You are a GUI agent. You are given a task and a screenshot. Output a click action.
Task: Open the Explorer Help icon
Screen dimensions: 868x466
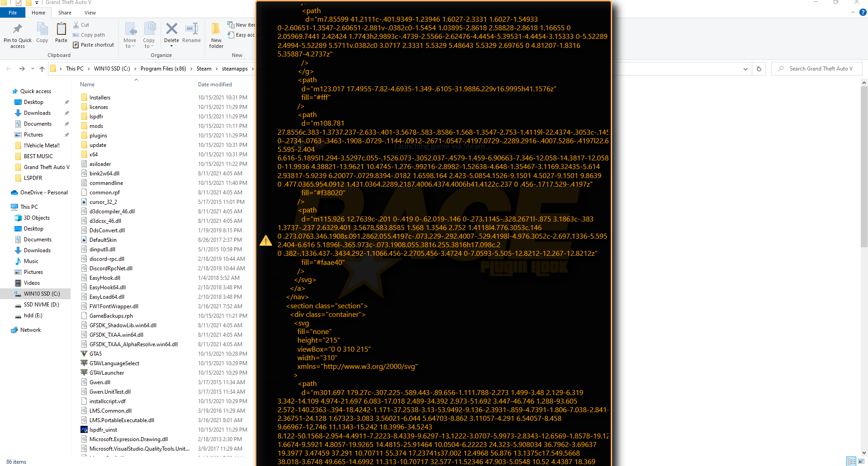click(x=863, y=13)
